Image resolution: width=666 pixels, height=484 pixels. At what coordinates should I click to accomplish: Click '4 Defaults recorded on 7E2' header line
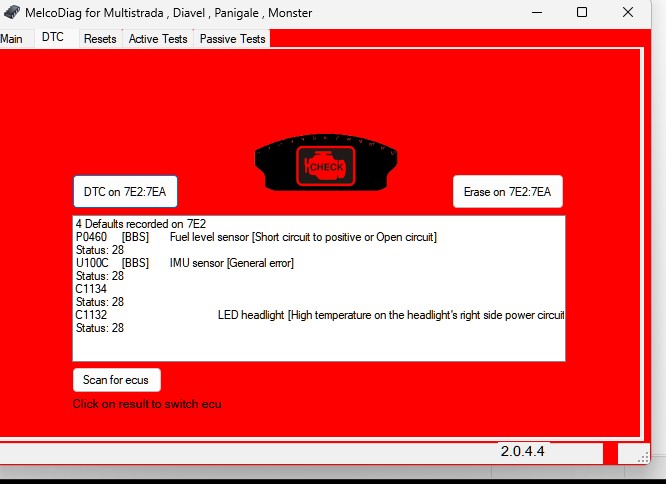141,224
